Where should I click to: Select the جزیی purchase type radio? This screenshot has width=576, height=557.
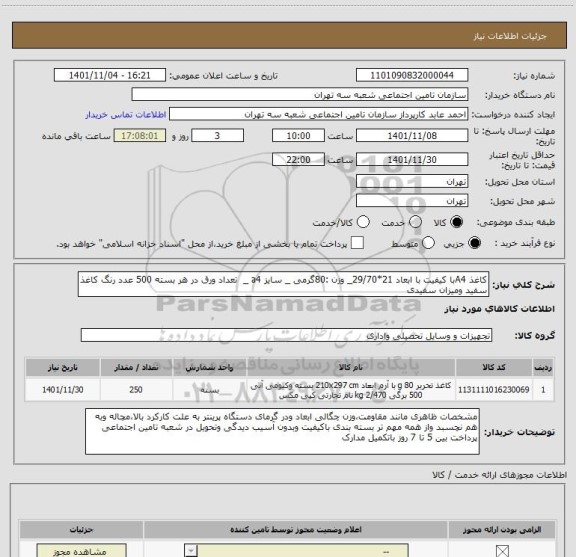pyautogui.click(x=475, y=243)
